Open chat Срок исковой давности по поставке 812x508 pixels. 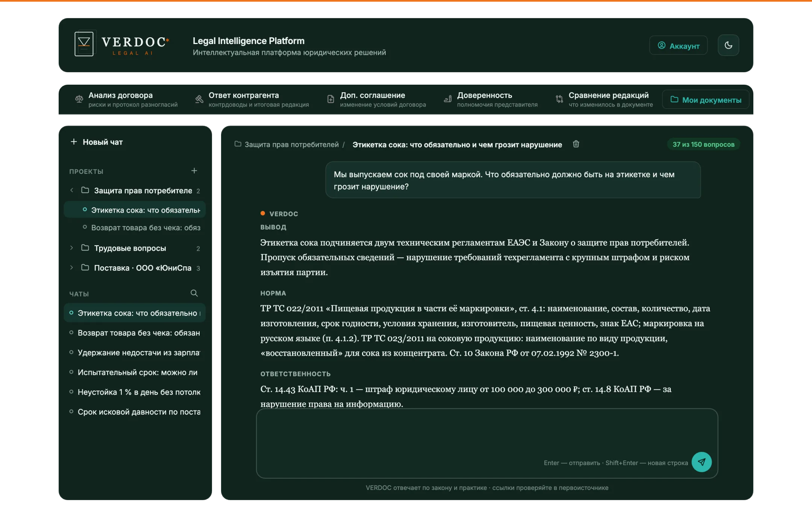coord(135,412)
